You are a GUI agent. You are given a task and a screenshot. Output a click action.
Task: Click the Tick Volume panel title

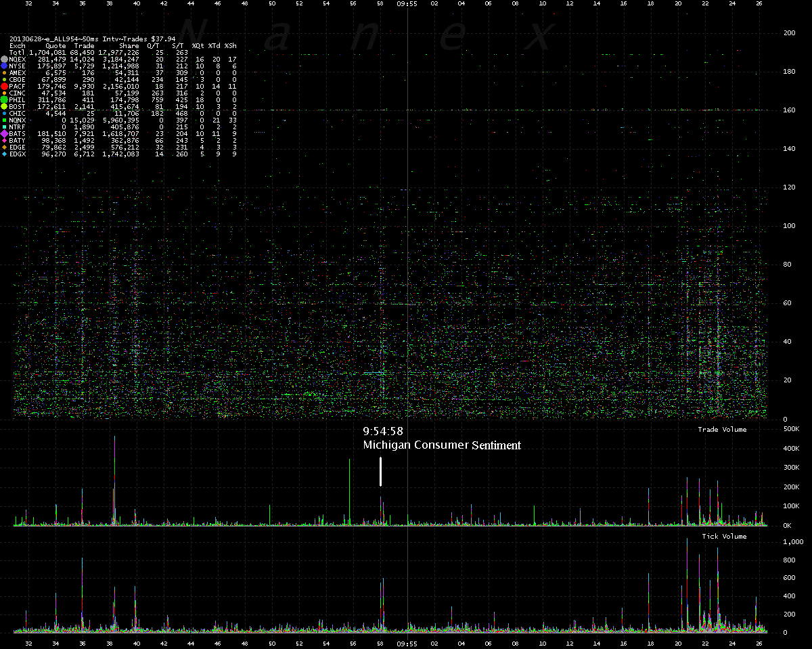724,536
